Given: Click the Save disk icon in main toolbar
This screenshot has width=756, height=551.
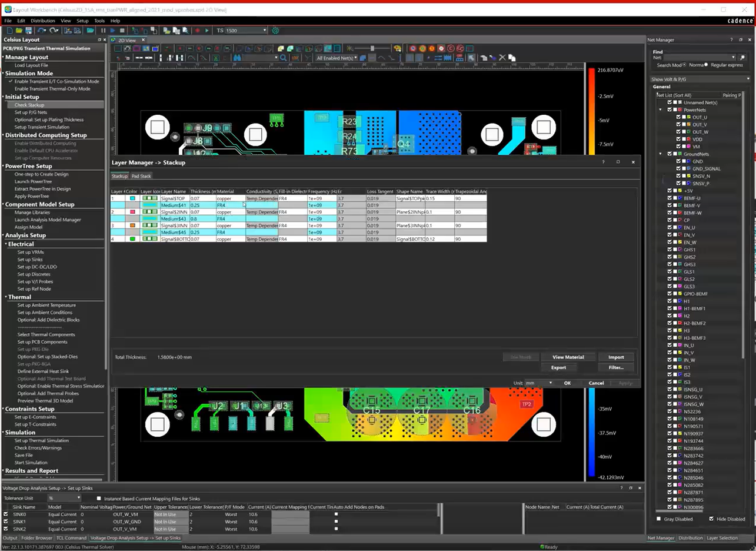Looking at the screenshot, I should [x=28, y=30].
